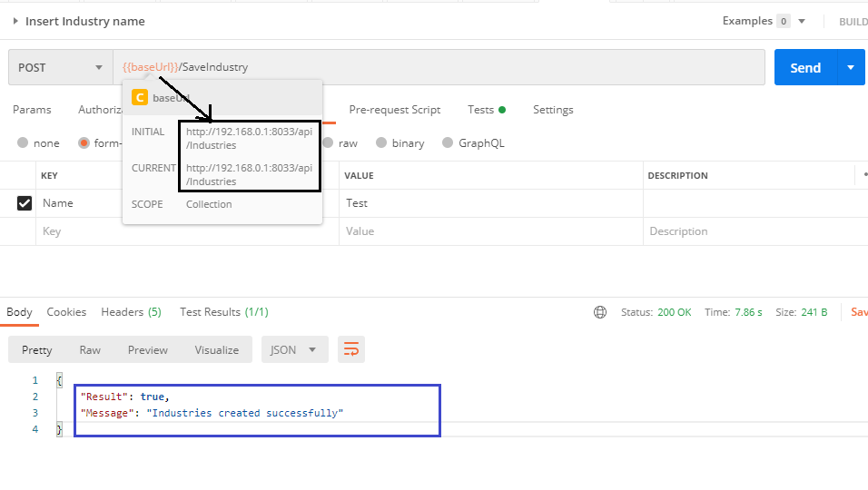Screen dimensions: 868x490
Task: Click the KEY column header
Action: tap(49, 175)
